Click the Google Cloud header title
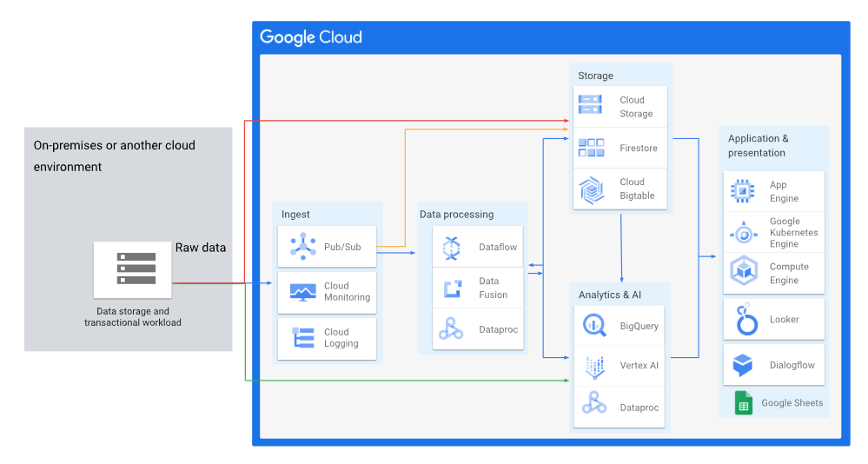Image resolution: width=868 pixels, height=464 pixels. coord(311,37)
